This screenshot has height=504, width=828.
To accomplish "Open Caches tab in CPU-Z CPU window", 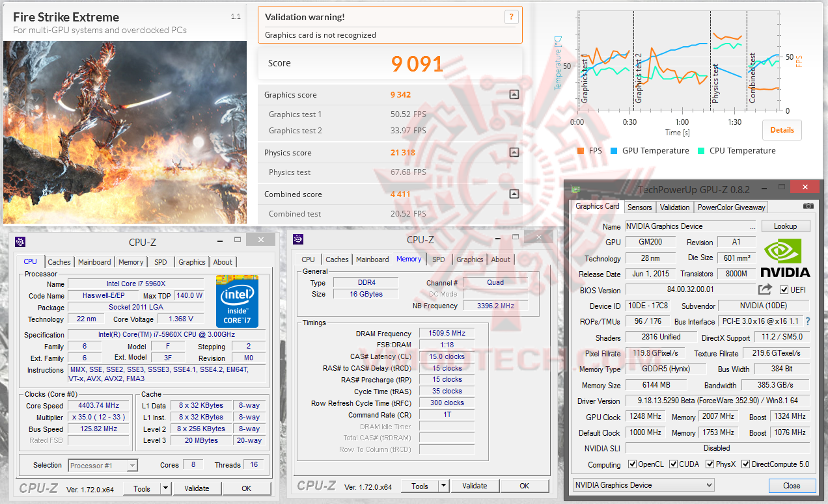I will 59,262.
